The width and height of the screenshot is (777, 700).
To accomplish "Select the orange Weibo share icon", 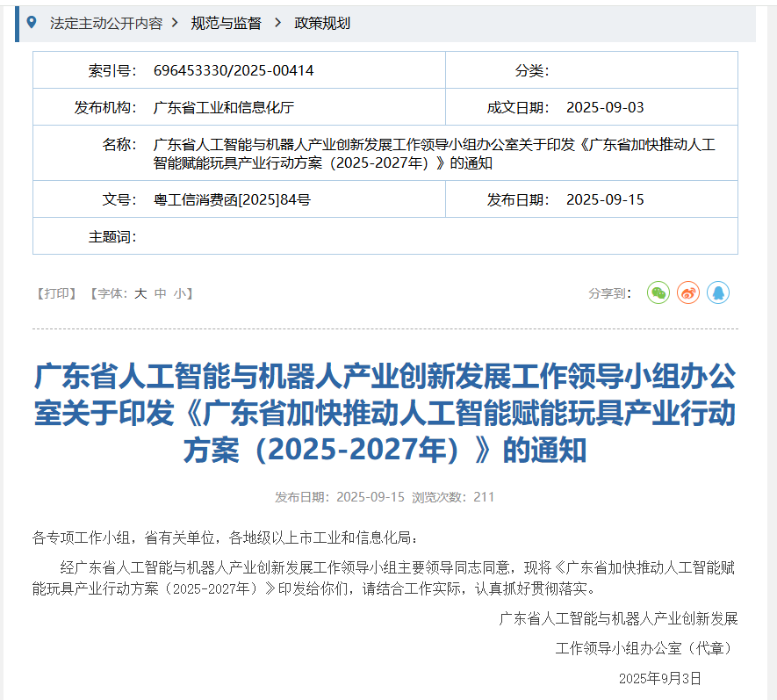I will click(x=688, y=292).
